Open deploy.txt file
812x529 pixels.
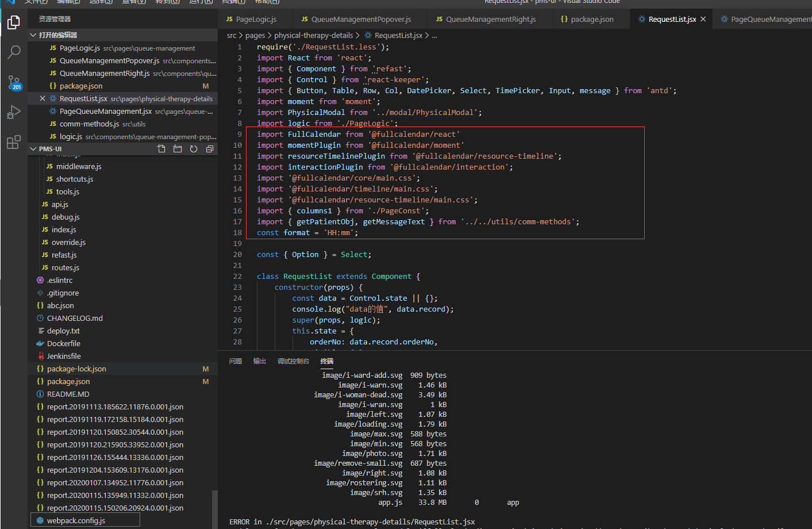point(122,331)
